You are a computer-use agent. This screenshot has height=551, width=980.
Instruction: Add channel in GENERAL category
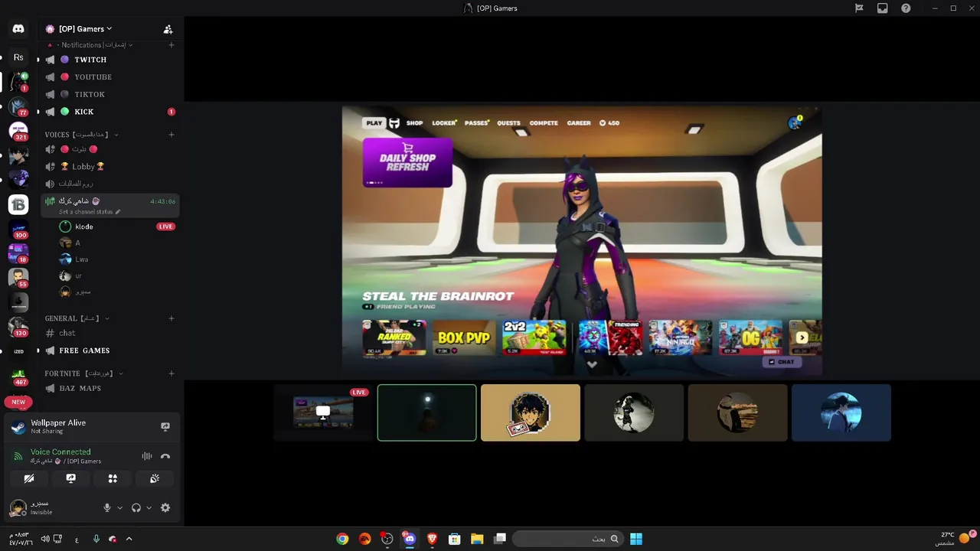point(171,318)
